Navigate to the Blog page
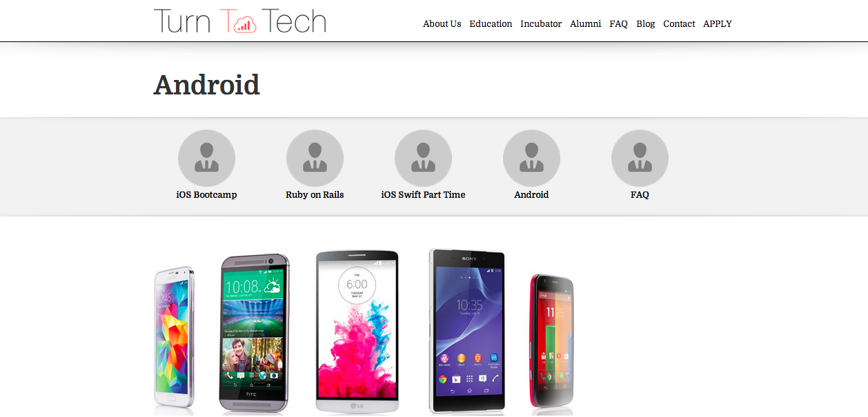868x417 pixels. coord(646,23)
